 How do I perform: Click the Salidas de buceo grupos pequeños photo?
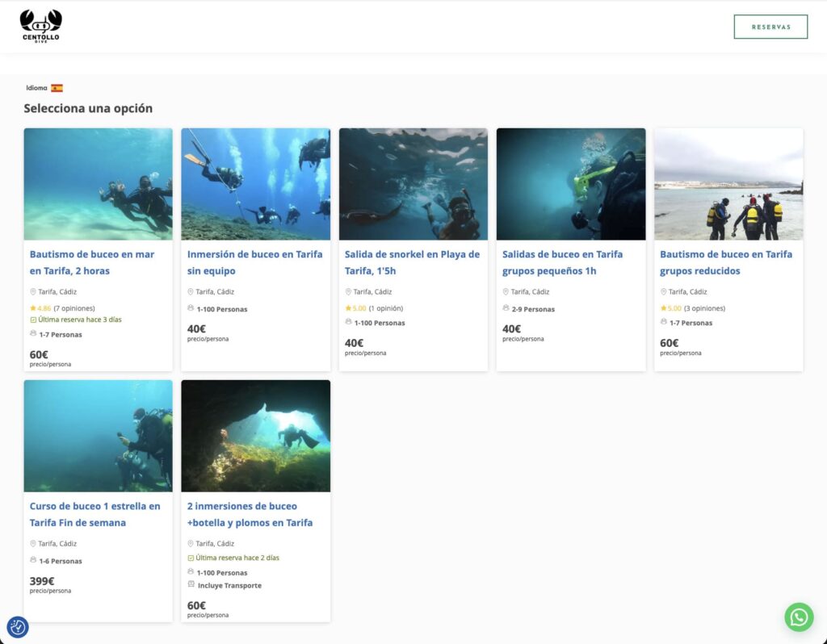pyautogui.click(x=571, y=184)
